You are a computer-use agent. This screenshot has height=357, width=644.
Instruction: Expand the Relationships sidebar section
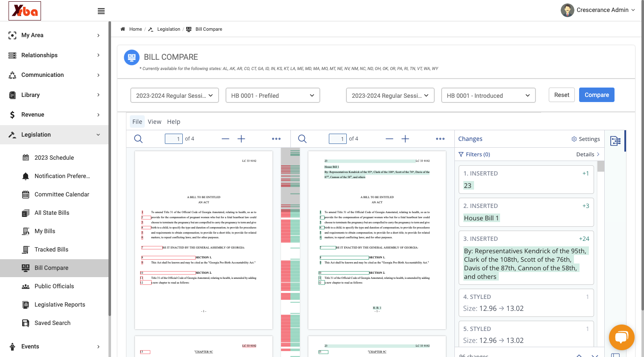pos(54,55)
